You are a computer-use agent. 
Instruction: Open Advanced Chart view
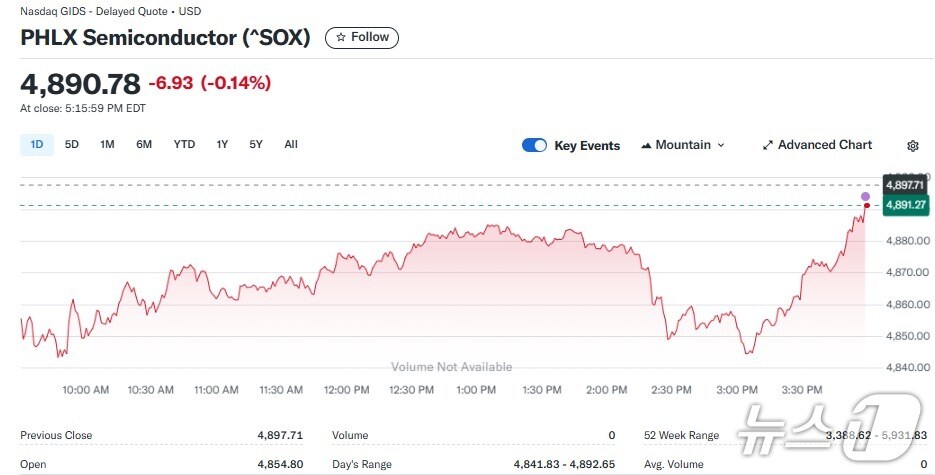(817, 145)
